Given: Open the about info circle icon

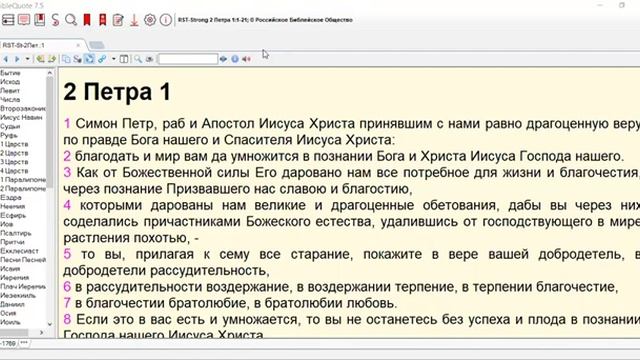Looking at the screenshot, I should [x=165, y=20].
